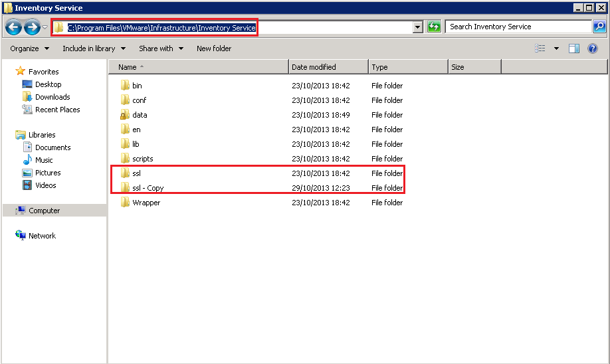610x364 pixels.
Task: Open Include in library menu
Action: pyautogui.click(x=94, y=48)
